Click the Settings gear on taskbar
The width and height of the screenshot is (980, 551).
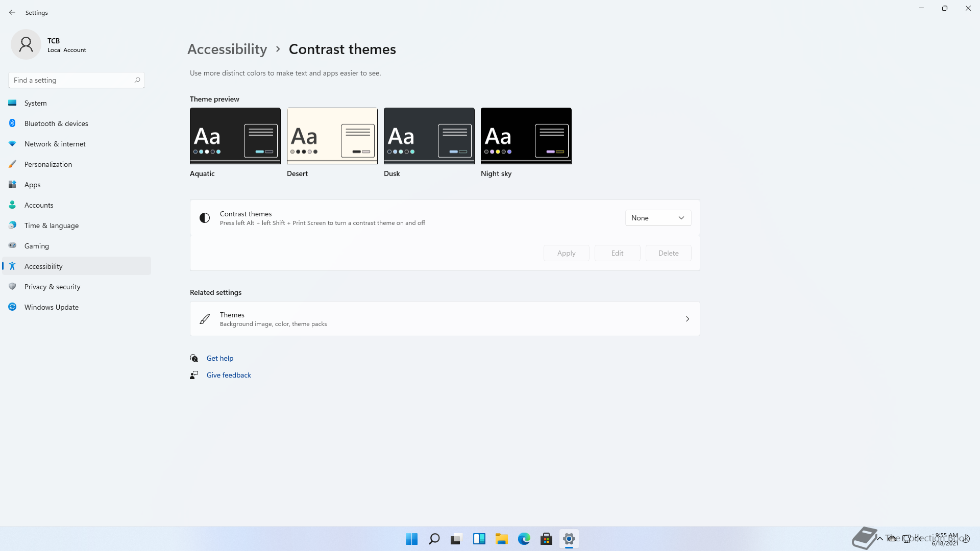pos(569,539)
